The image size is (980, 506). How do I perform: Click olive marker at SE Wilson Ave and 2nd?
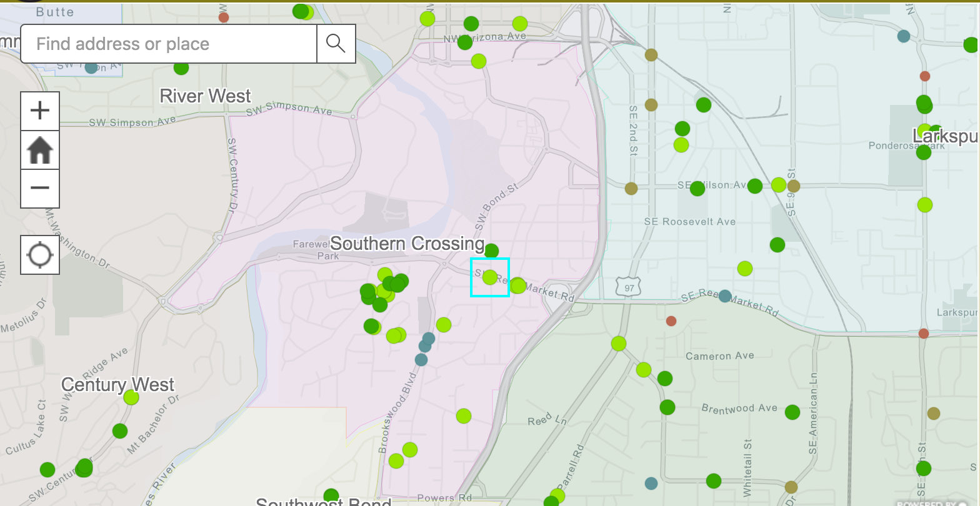click(631, 188)
